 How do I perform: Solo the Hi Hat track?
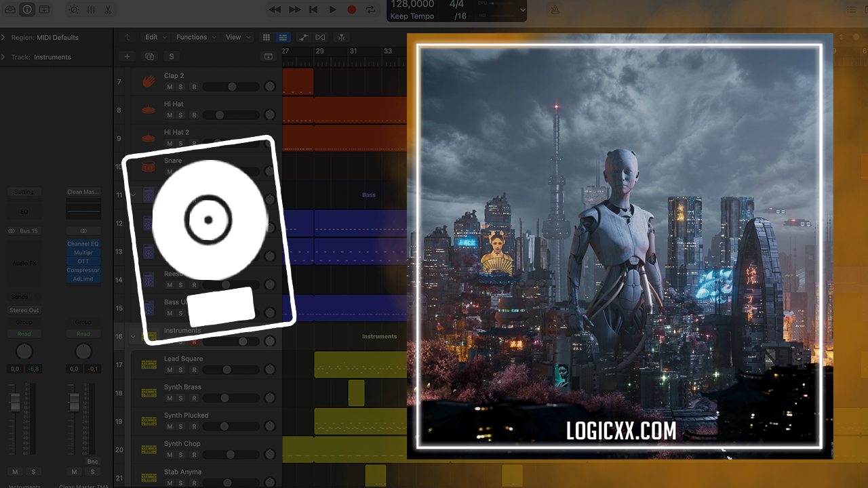(180, 115)
